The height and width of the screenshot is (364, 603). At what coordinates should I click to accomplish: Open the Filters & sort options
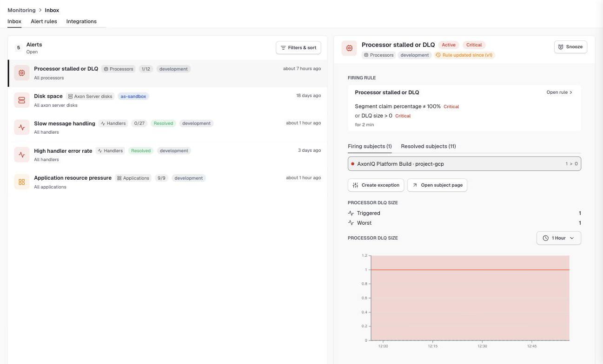(x=298, y=48)
